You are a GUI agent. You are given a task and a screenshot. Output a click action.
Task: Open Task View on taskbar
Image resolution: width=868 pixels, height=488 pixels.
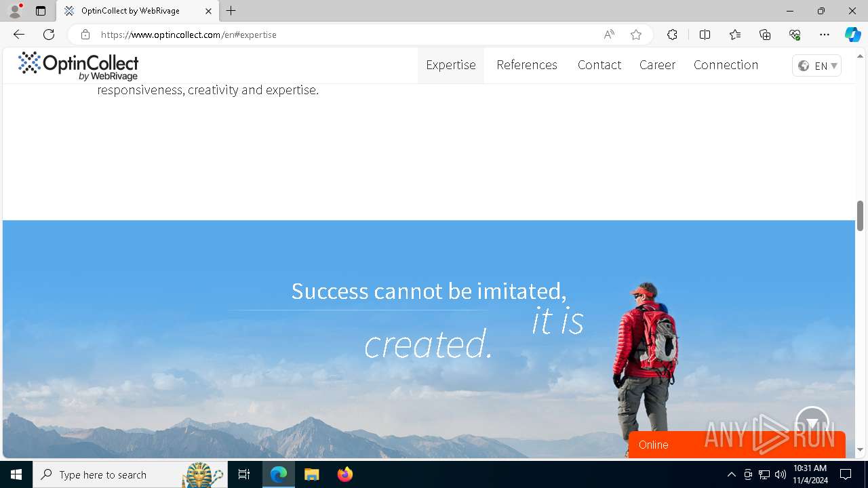[x=244, y=474]
